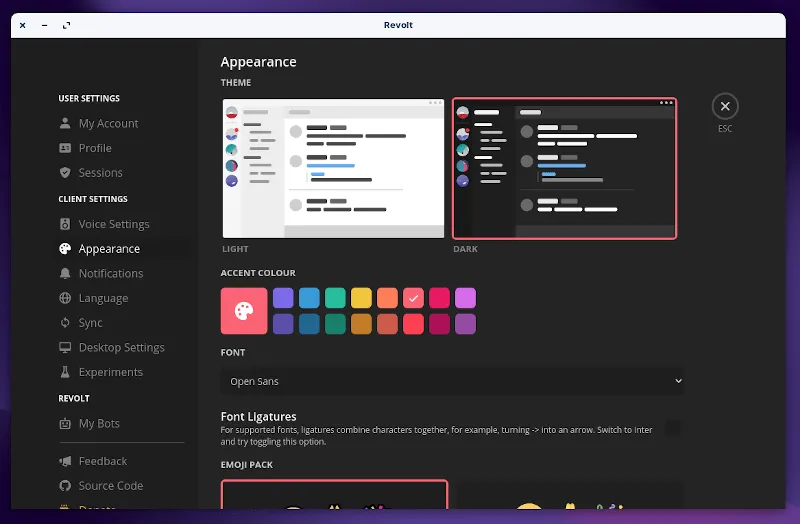The width and height of the screenshot is (800, 524).
Task: Click the Notifications bell icon
Action: pyautogui.click(x=65, y=274)
